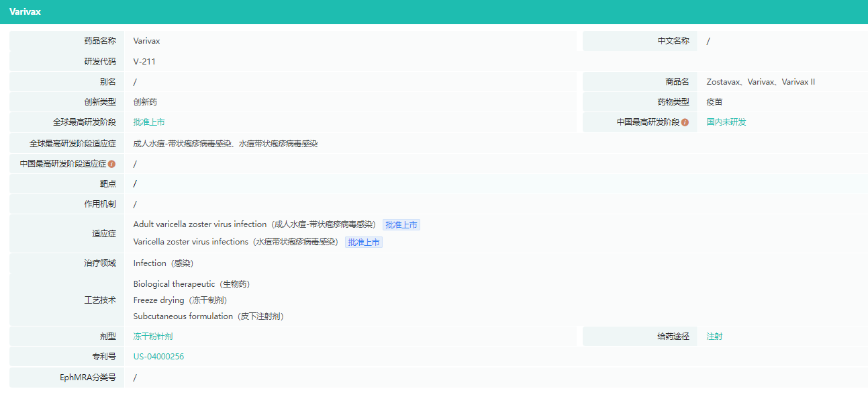The width and height of the screenshot is (868, 395).
Task: Click Freeze drying（冻干制剂）entry
Action: coord(181,300)
